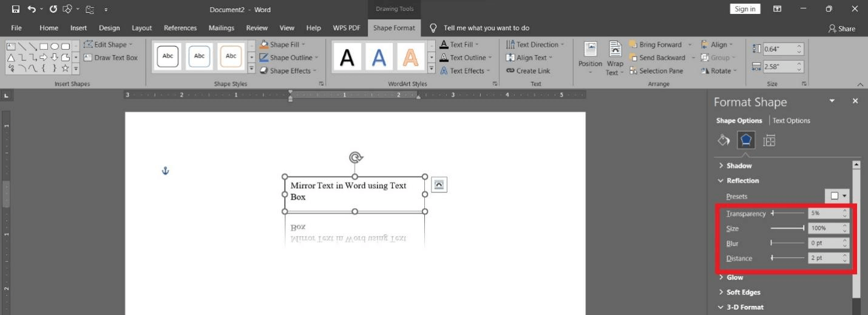The height and width of the screenshot is (315, 868).
Task: Open the Edit Shape dropdown
Action: coord(108,44)
